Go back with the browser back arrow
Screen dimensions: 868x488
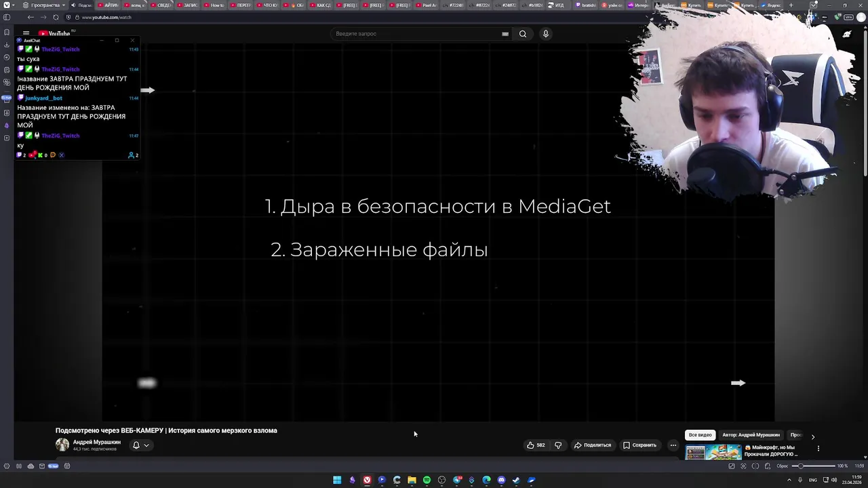pyautogui.click(x=31, y=17)
